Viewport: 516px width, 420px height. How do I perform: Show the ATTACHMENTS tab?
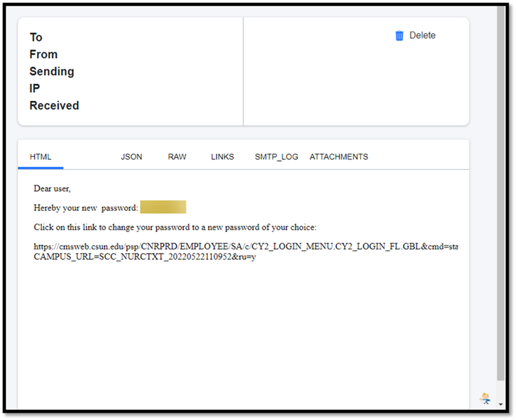[x=338, y=157]
